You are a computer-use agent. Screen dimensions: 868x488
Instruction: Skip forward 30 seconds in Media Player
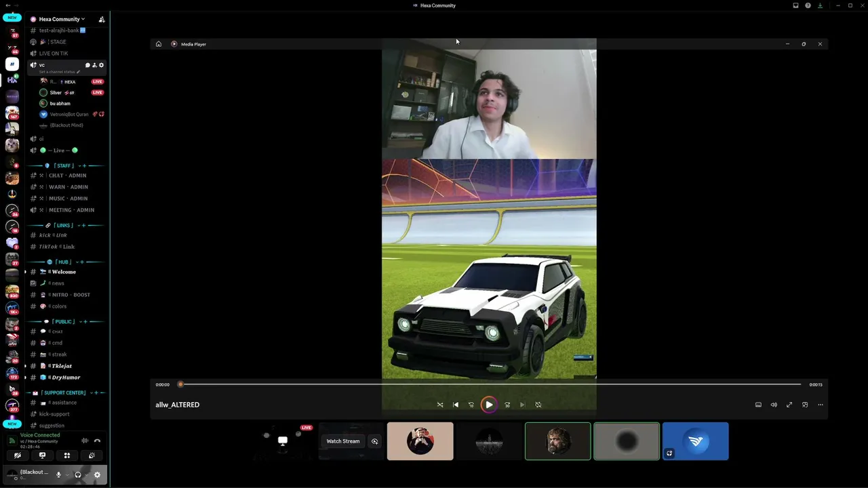507,405
